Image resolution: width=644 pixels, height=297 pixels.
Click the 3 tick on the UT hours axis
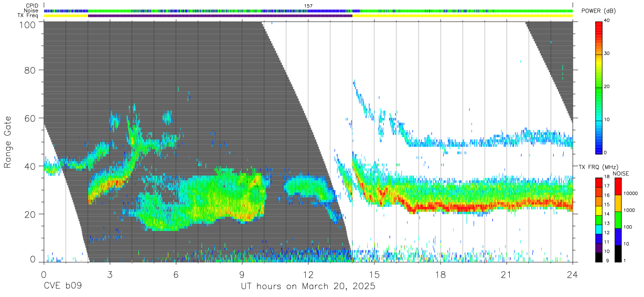click(110, 274)
